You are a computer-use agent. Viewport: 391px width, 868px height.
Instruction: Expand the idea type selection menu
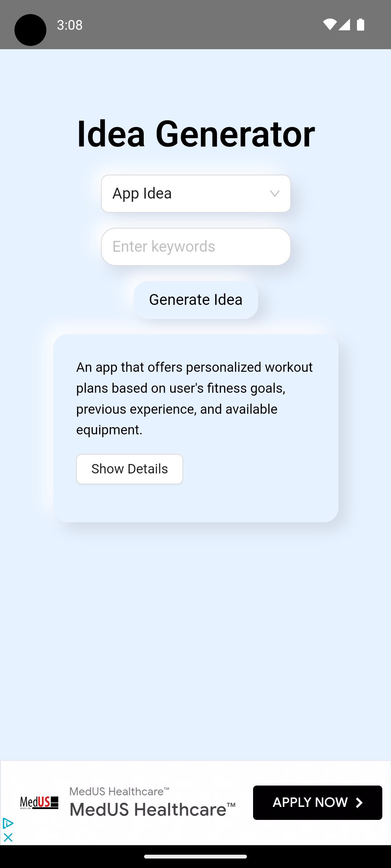coord(195,193)
